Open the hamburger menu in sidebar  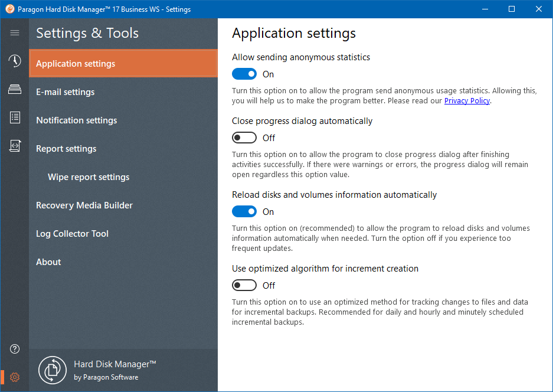(15, 33)
